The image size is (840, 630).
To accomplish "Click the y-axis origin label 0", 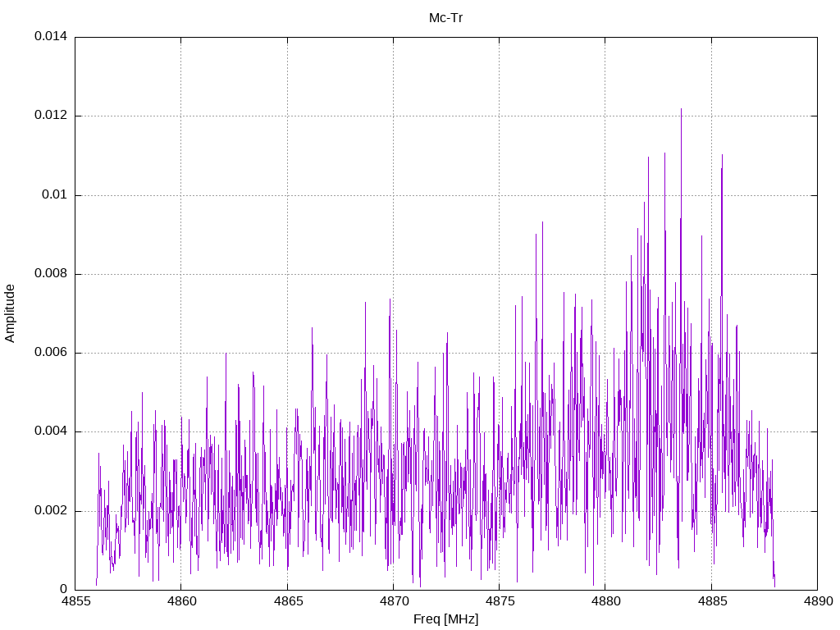I will [x=64, y=589].
